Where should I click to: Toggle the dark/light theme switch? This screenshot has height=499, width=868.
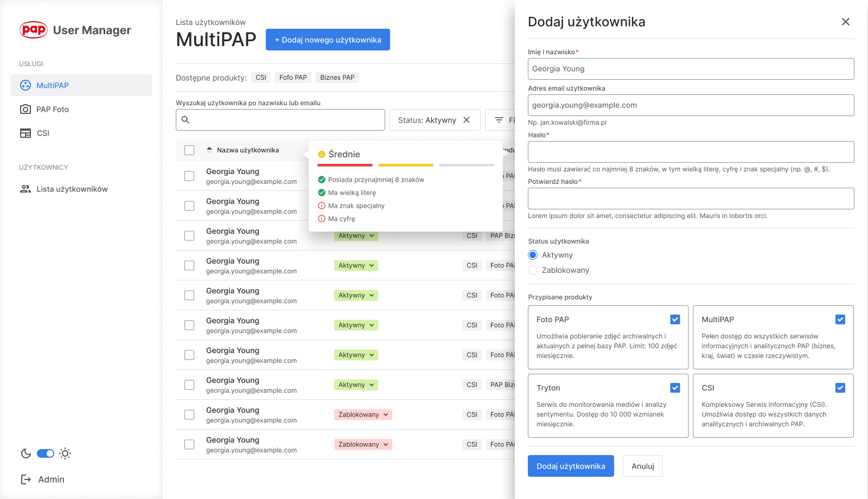[46, 453]
